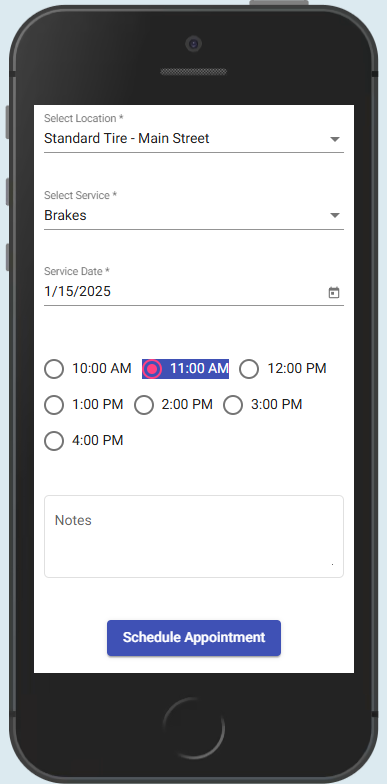Screen dimensions: 387x784
Task: Pick the 1:00 PM appointment time
Action: point(54,405)
